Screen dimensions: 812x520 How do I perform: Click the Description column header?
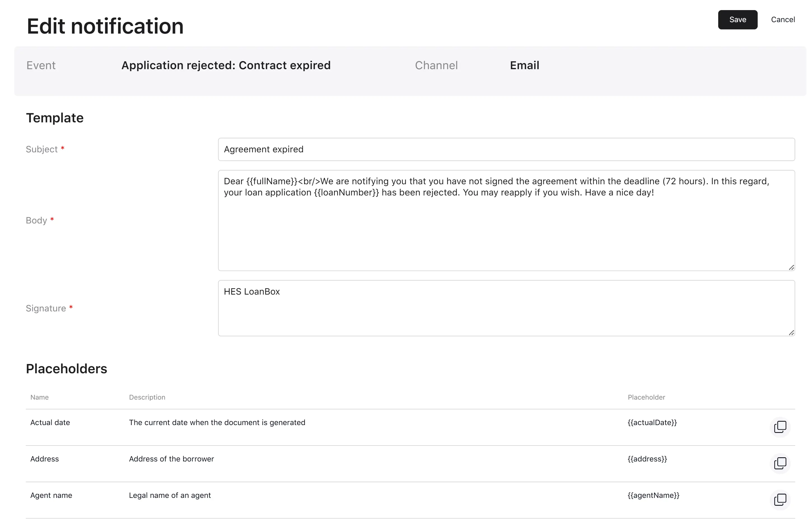[147, 397]
